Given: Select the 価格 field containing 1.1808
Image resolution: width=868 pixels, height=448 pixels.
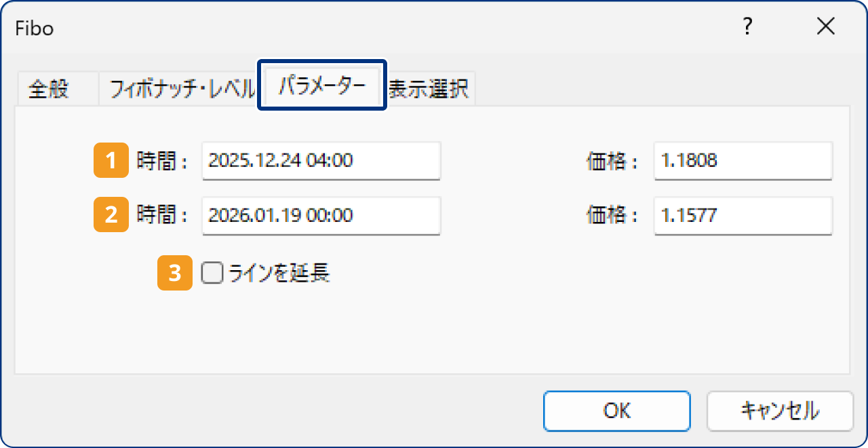Looking at the screenshot, I should (743, 161).
